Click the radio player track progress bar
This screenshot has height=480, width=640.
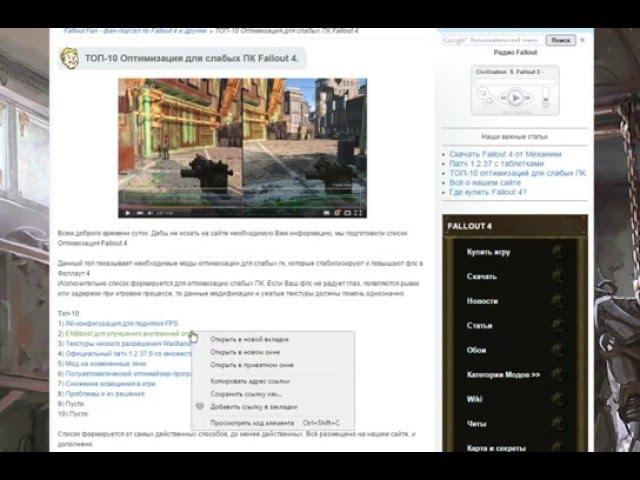pyautogui.click(x=515, y=82)
